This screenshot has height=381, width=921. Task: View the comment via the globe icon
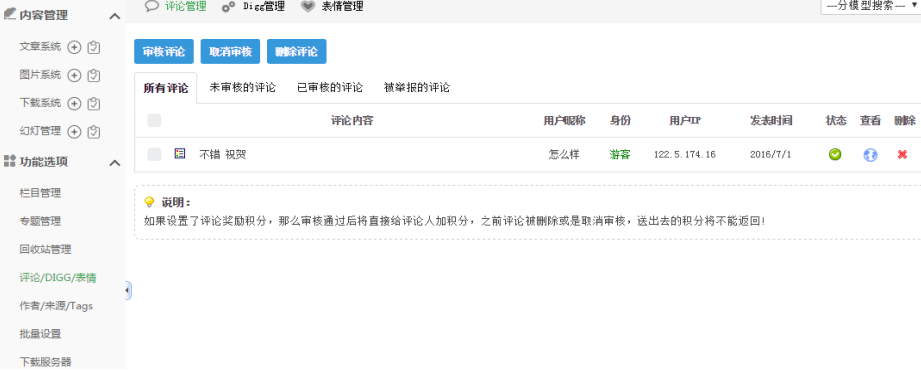870,155
